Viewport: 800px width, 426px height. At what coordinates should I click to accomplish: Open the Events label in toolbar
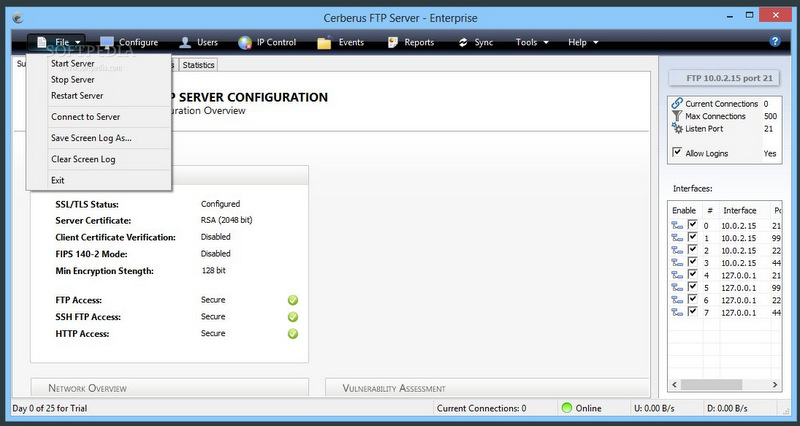(x=351, y=42)
